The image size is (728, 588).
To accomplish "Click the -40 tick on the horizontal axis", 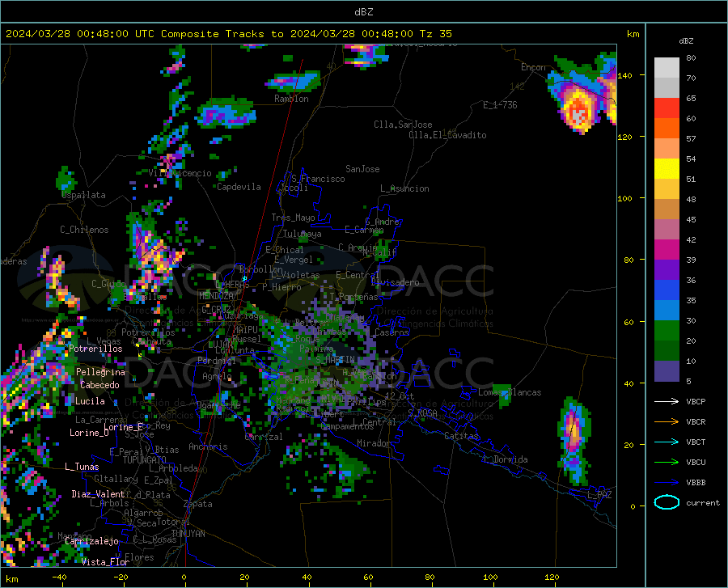I will pyautogui.click(x=59, y=577).
